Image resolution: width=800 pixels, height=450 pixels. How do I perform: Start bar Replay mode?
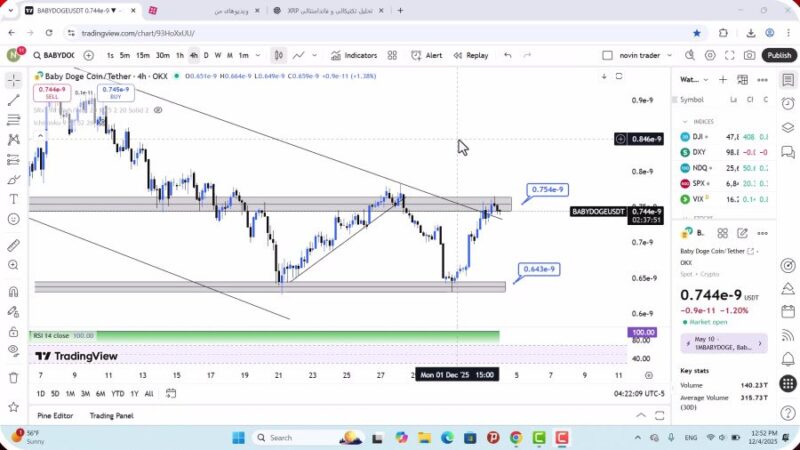471,55
